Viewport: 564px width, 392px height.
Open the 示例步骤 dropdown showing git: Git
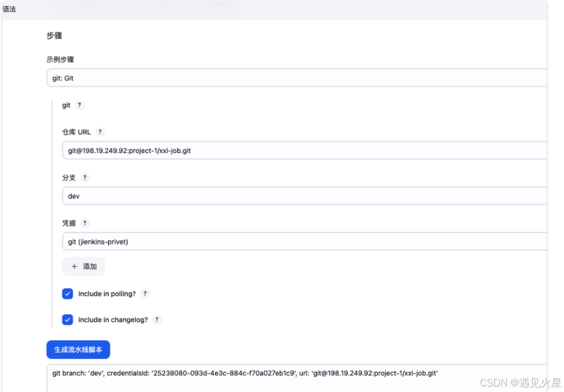[296, 78]
